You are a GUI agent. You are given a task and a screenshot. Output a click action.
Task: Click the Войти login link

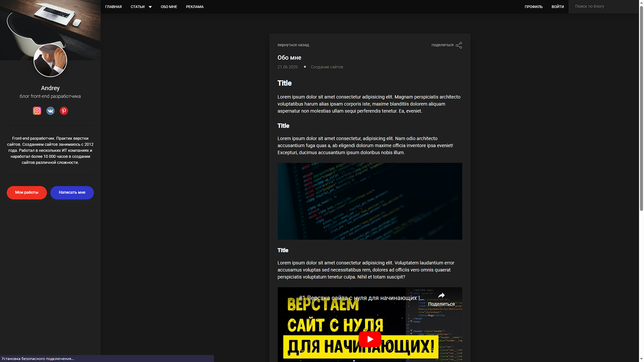(557, 7)
